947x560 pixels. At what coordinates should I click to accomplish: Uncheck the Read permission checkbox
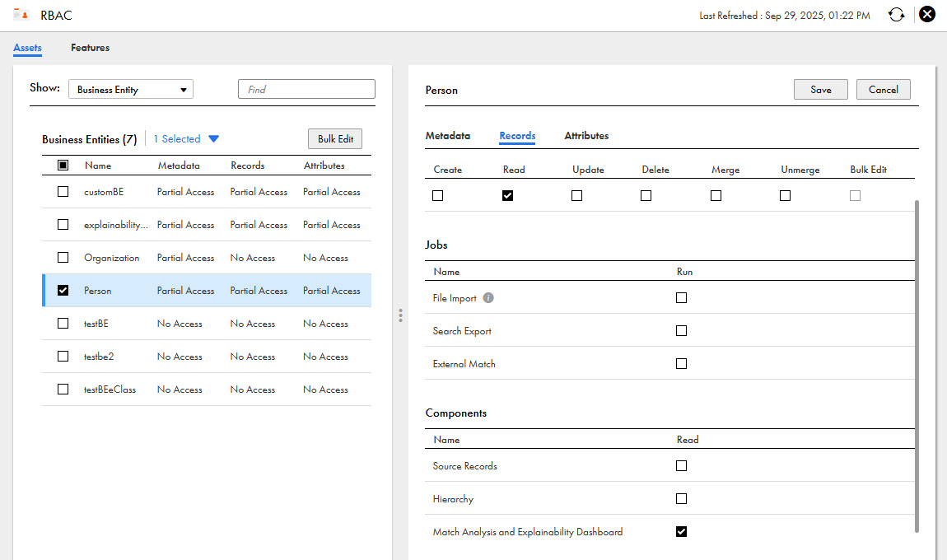(507, 196)
